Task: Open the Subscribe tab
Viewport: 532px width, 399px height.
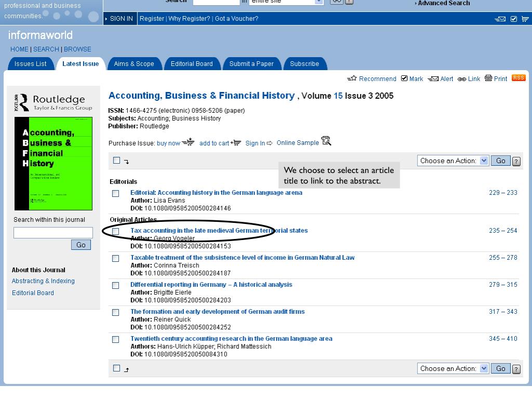Action: click(304, 64)
